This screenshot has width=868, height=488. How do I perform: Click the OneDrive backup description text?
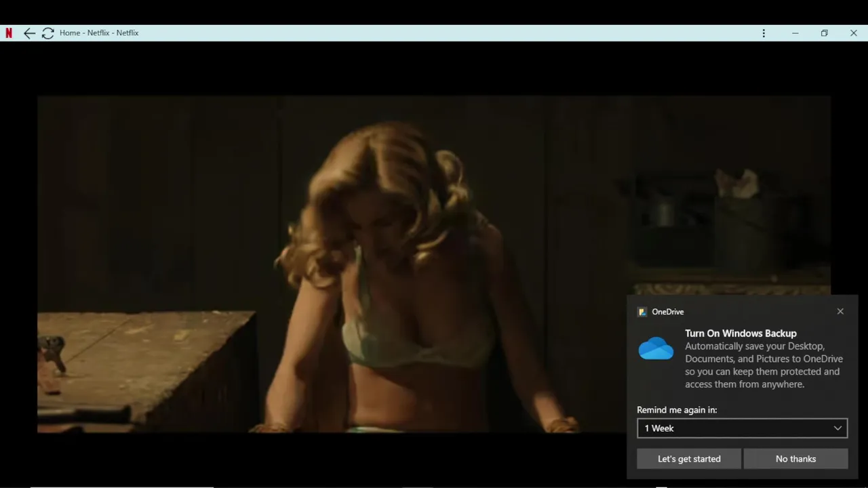(764, 365)
